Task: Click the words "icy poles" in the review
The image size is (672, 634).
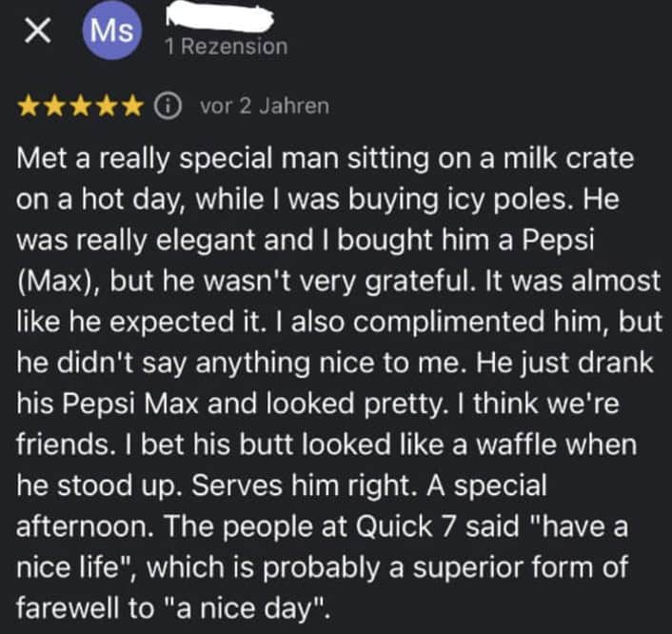Action: pyautogui.click(x=528, y=199)
